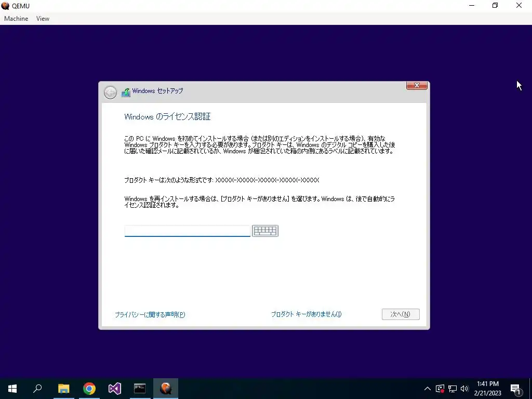The image size is (532, 399).
Task: Focus the product key input field
Action: tap(187, 231)
